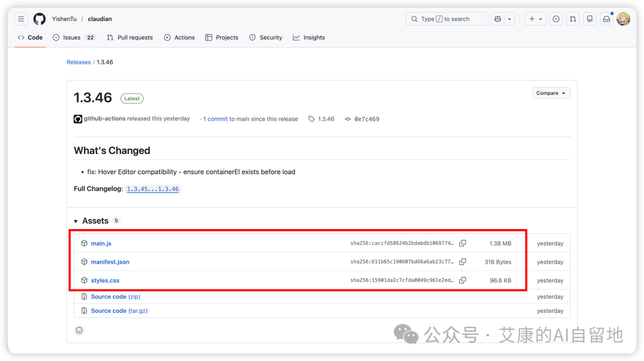644x361 pixels.
Task: Add a reaction with smiley button
Action: (x=79, y=330)
